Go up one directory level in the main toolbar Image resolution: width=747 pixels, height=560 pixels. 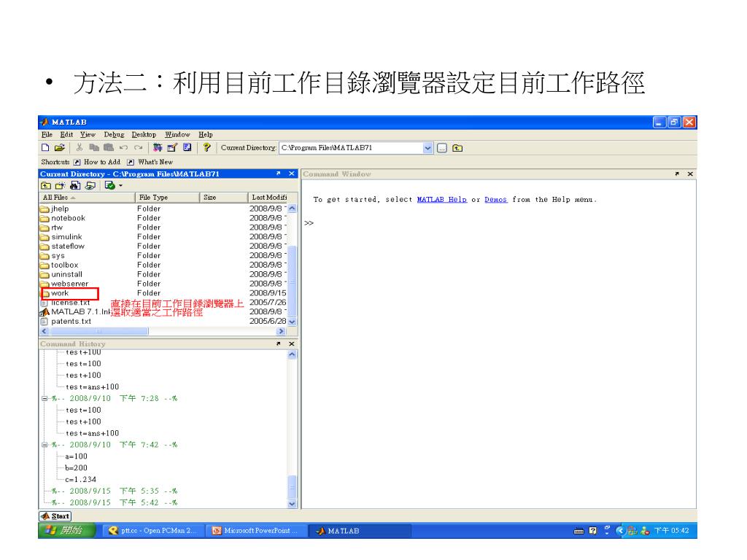point(457,148)
